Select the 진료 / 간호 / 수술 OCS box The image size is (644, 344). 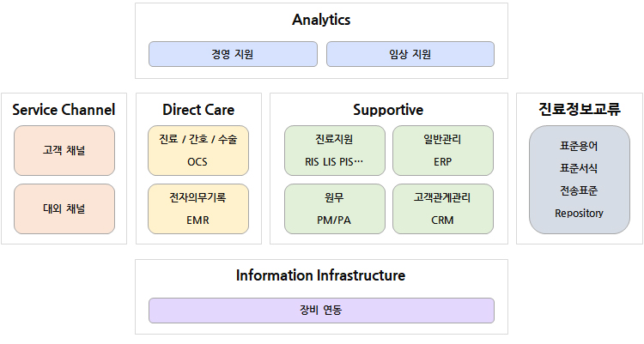coord(198,151)
